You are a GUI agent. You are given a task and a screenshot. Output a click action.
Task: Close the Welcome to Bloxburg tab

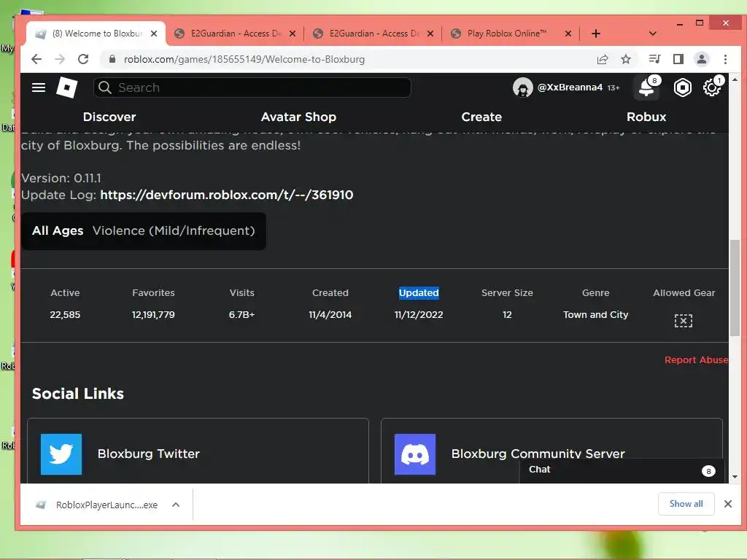(x=154, y=34)
